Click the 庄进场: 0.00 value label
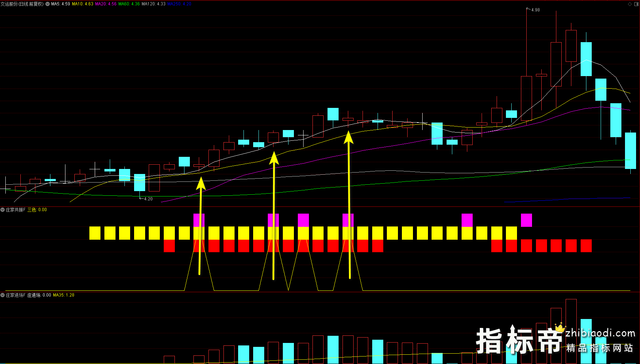 [x=39, y=295]
